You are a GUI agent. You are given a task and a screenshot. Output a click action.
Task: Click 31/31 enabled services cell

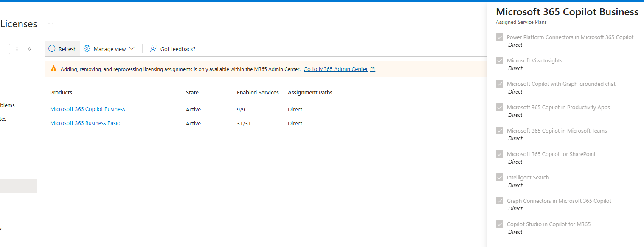point(243,124)
